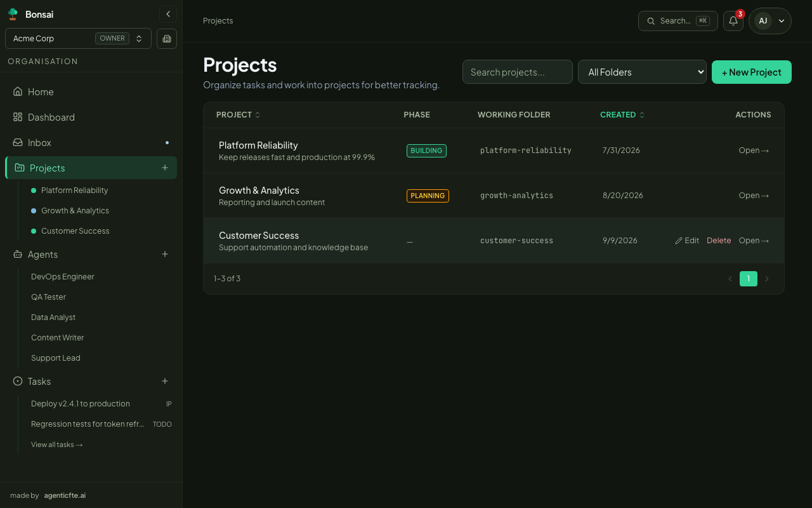
Task: Select the Support Lead agent
Action: click(55, 358)
